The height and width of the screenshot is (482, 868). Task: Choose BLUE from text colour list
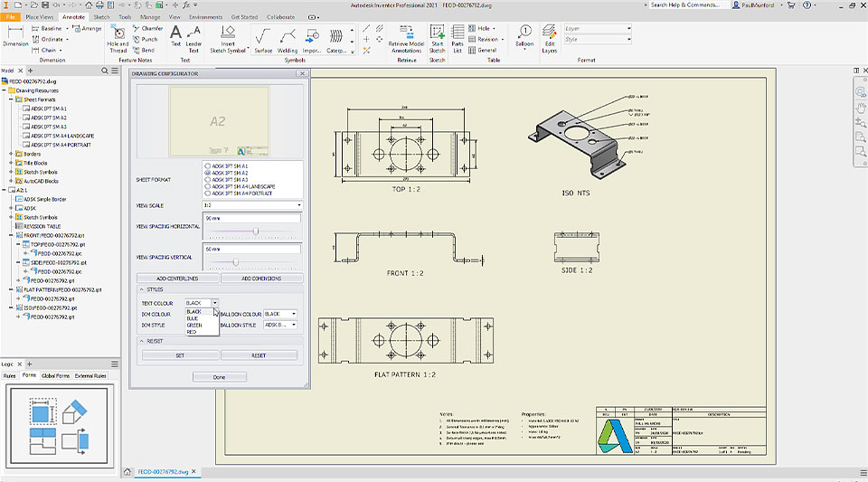tap(193, 318)
